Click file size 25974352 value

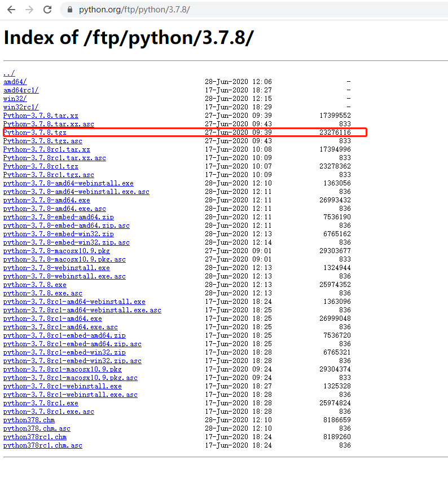[335, 285]
